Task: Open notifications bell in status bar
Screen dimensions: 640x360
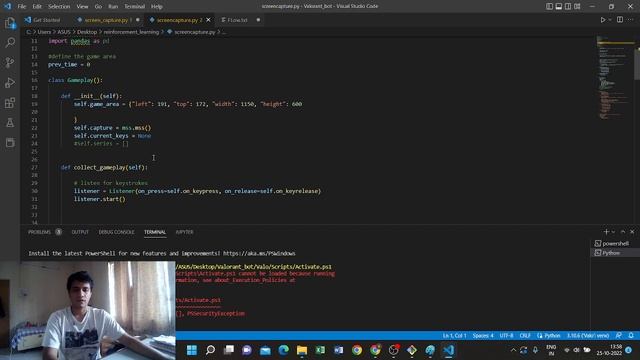Action: (x=631, y=336)
